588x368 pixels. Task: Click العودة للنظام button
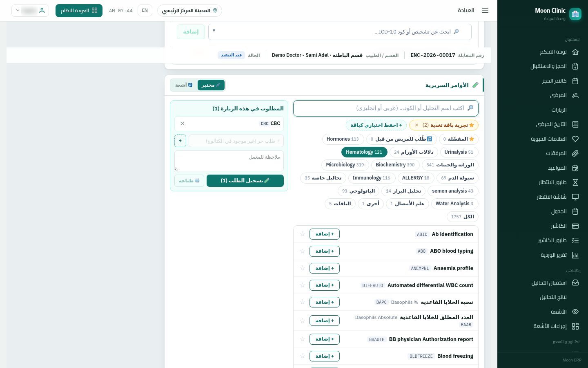[79, 11]
